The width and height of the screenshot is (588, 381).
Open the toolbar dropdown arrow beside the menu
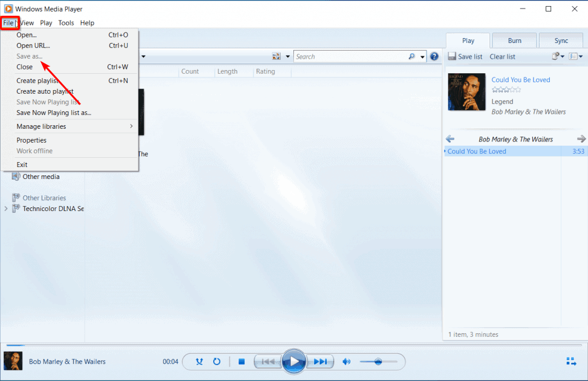pyautogui.click(x=143, y=57)
